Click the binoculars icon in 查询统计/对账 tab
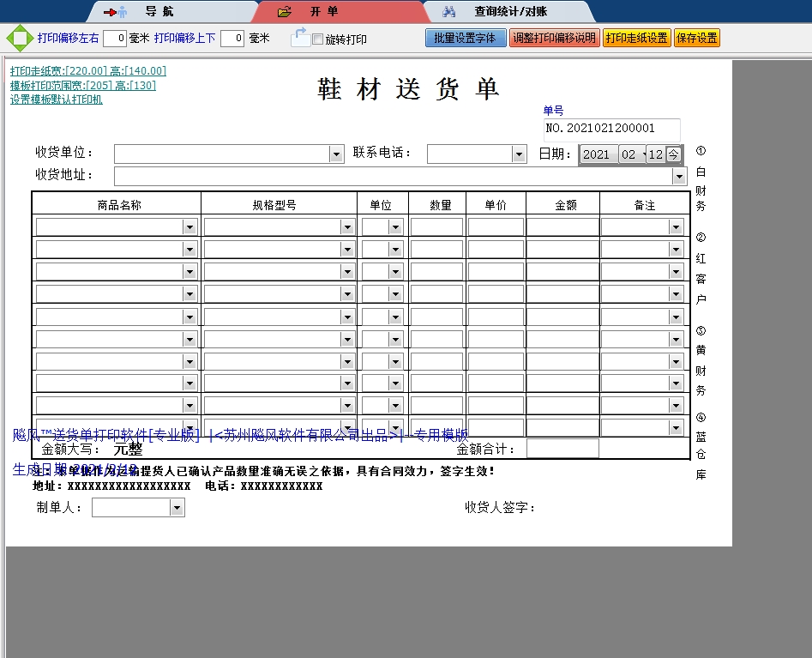The height and width of the screenshot is (658, 812). (x=449, y=12)
